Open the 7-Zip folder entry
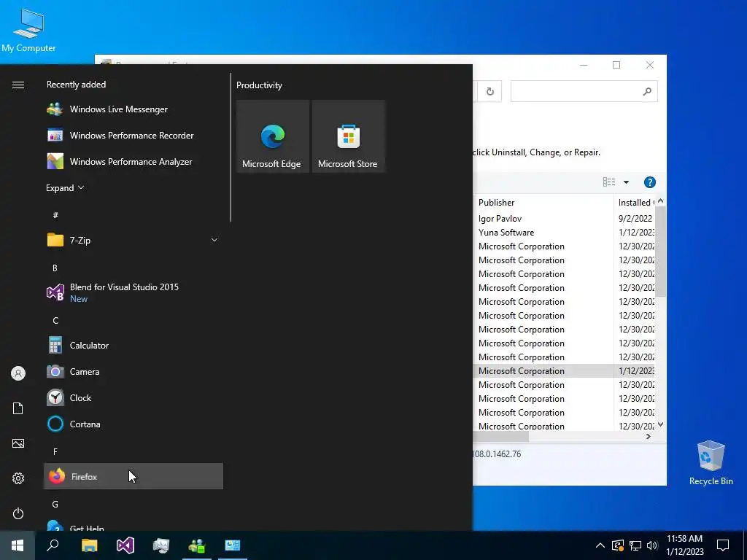Screen dimensions: 747x560 (x=133, y=240)
